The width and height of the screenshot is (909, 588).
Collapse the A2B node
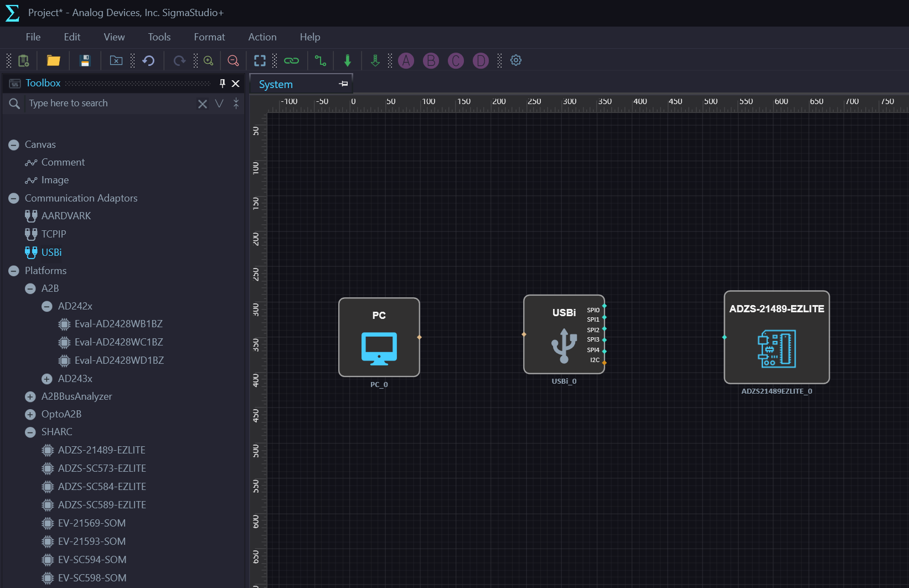(30, 289)
